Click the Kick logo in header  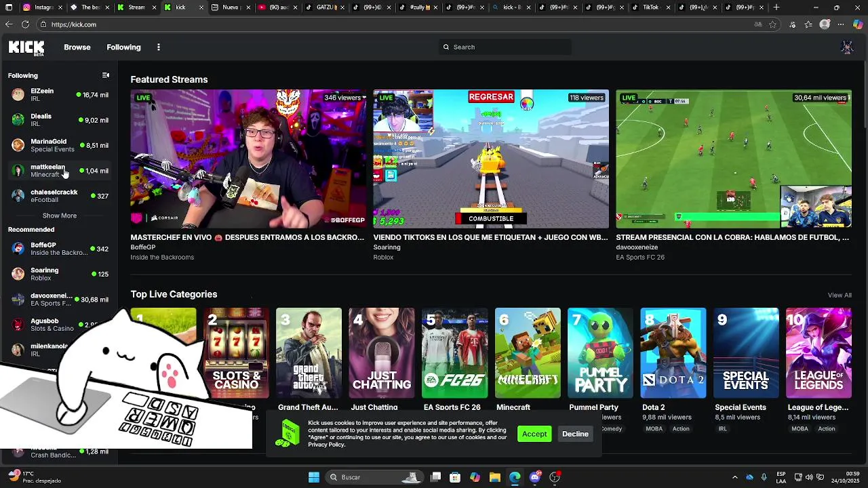tap(26, 47)
